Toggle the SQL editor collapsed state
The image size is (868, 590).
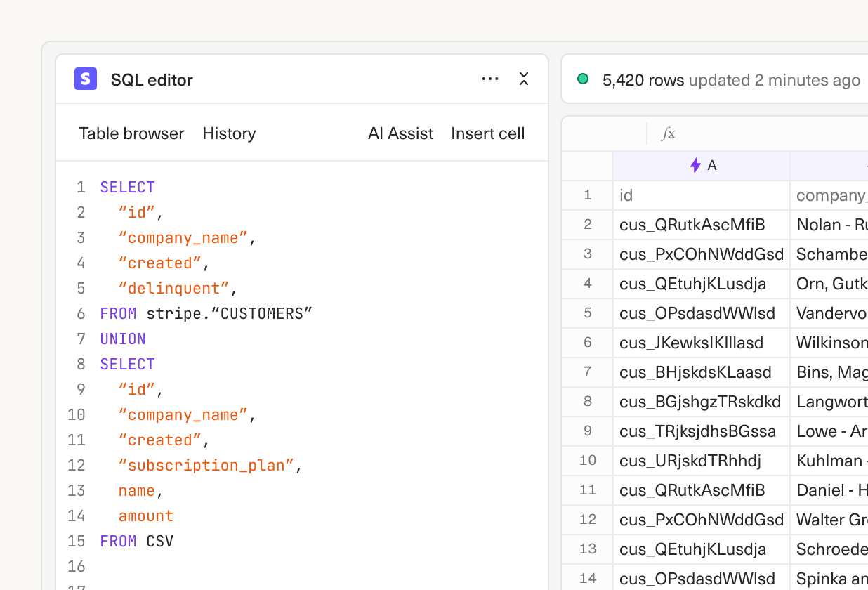(x=523, y=79)
